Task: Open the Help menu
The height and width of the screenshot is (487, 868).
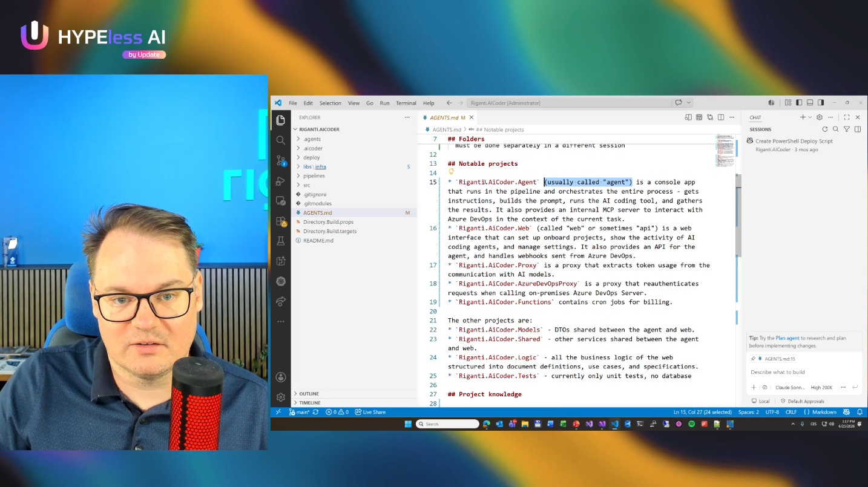Action: coord(429,103)
